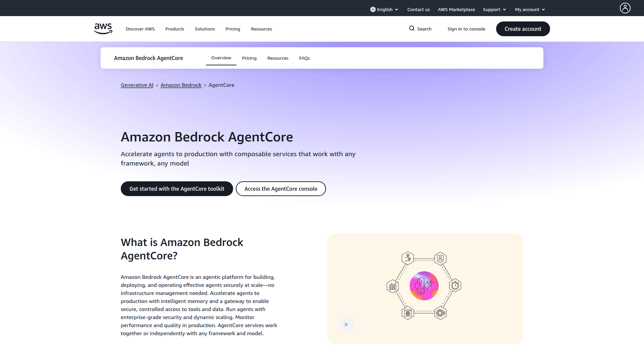Click the Create account button
This screenshot has height=362, width=644.
click(x=523, y=29)
